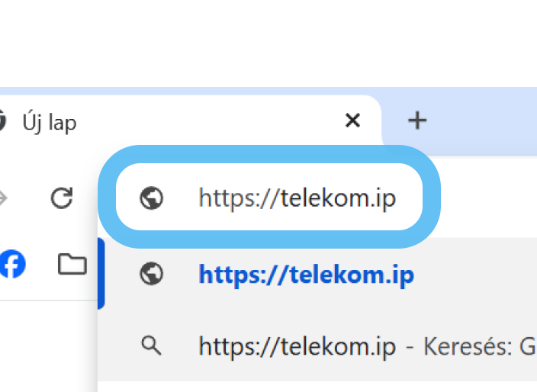The width and height of the screenshot is (537, 392).
Task: Select the bold https://telekom.ip suggestion
Action: point(306,274)
